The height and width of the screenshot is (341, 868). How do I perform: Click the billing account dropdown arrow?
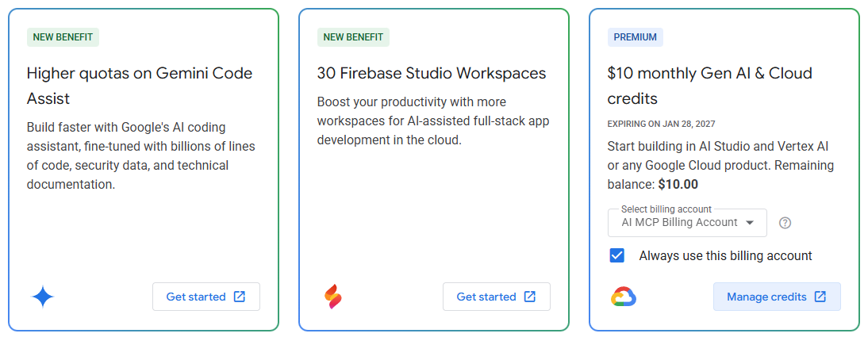pos(750,223)
